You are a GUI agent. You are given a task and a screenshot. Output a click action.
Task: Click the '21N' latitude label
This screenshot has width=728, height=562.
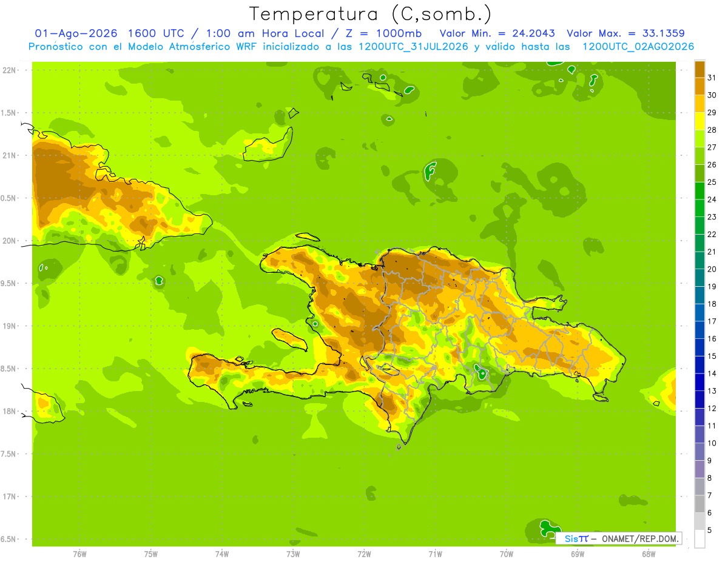pyautogui.click(x=10, y=155)
